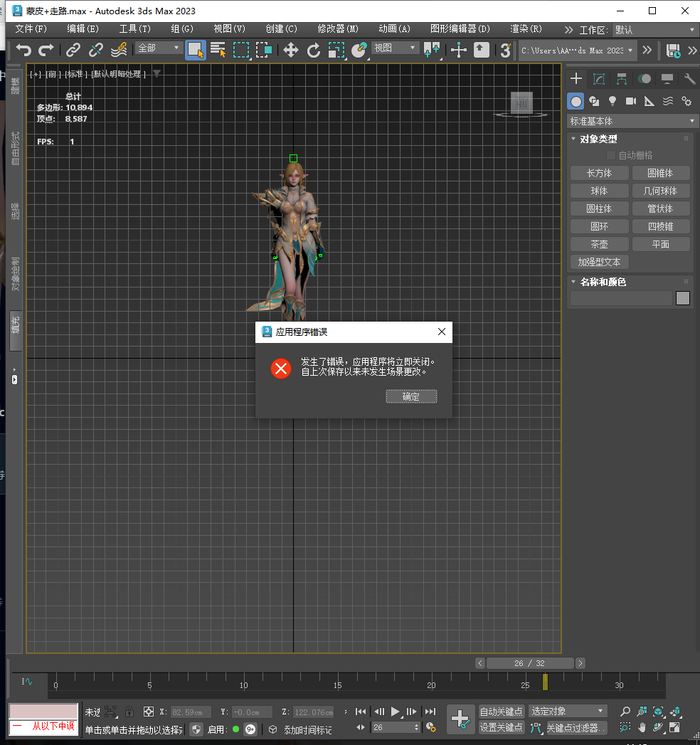The height and width of the screenshot is (745, 700).
Task: Activate the Rotate tool
Action: [314, 50]
